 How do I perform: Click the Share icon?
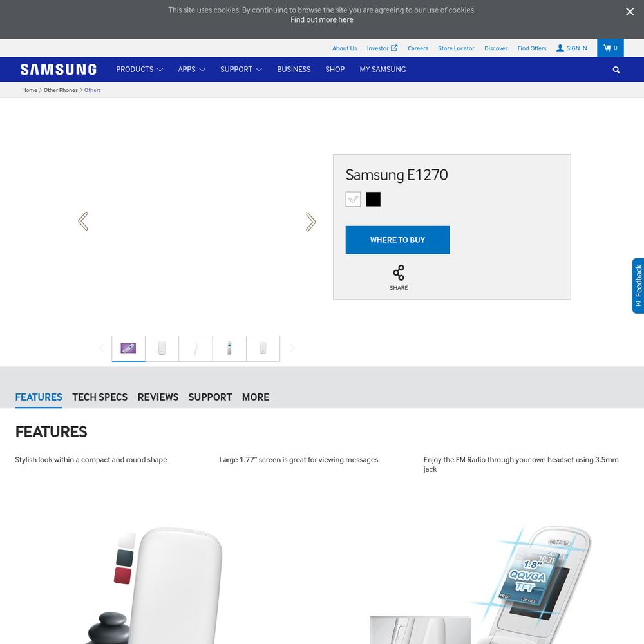click(399, 272)
